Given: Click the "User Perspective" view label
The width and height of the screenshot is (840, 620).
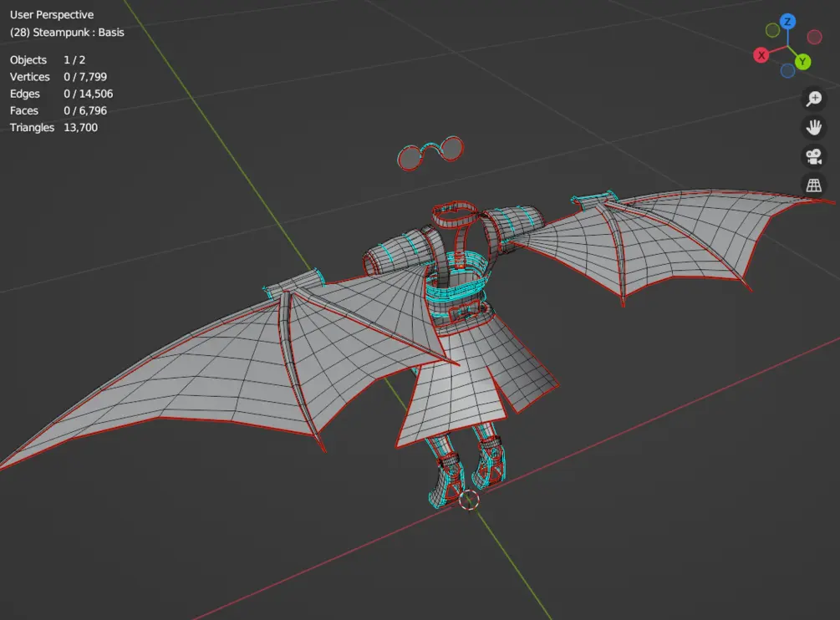Looking at the screenshot, I should pos(52,15).
